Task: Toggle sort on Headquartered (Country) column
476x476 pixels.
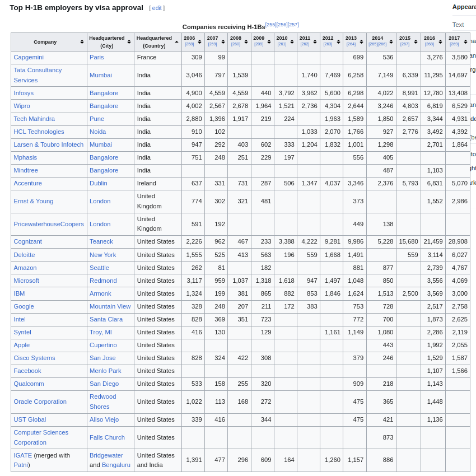Action: (x=177, y=42)
